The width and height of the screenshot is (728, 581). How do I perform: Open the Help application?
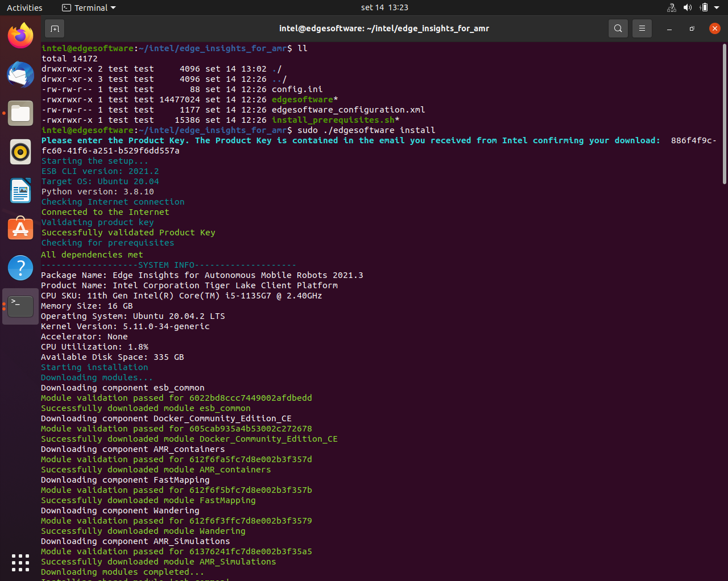(x=20, y=268)
